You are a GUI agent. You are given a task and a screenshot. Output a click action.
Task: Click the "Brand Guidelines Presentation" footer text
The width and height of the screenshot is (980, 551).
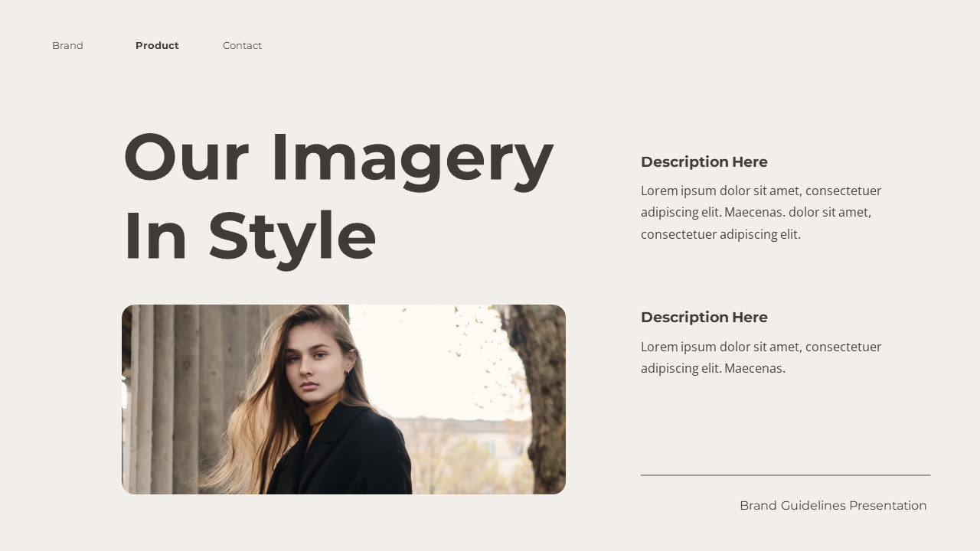pos(833,506)
